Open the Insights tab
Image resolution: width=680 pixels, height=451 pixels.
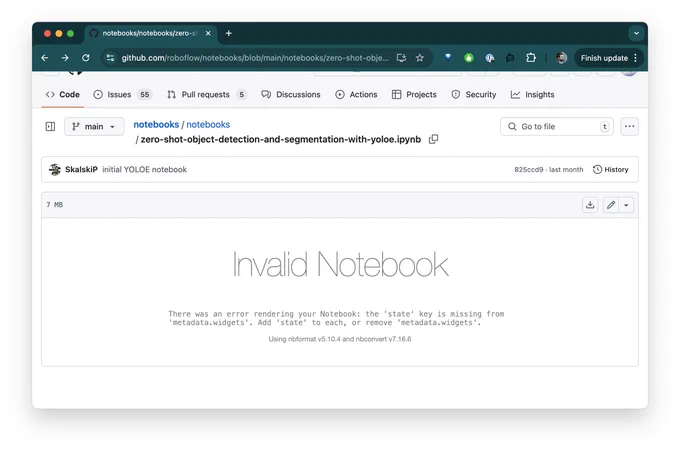[x=533, y=95]
